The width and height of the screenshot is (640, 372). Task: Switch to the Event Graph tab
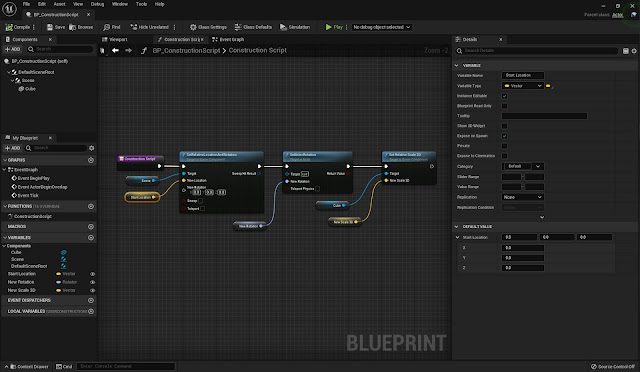pyautogui.click(x=228, y=39)
